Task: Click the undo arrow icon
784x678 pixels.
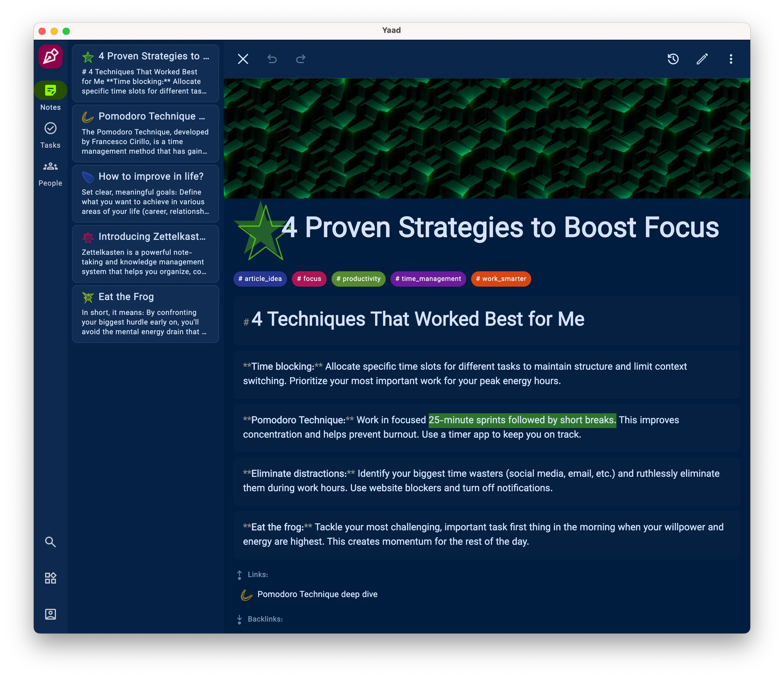Action: pyautogui.click(x=272, y=59)
